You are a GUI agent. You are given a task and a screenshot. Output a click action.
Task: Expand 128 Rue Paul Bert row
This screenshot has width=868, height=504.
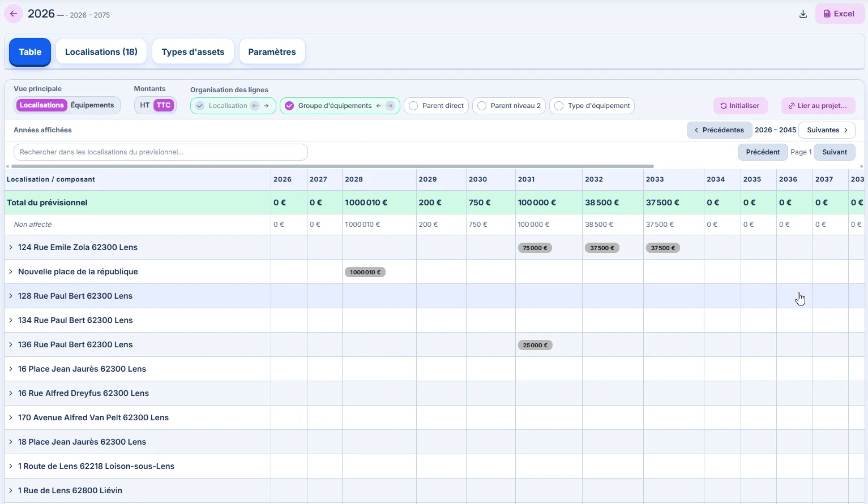coord(11,296)
